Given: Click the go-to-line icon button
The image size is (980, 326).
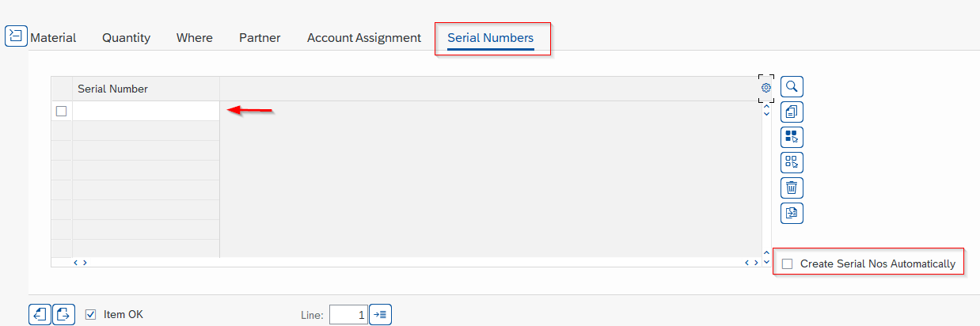Looking at the screenshot, I should coord(381,315).
